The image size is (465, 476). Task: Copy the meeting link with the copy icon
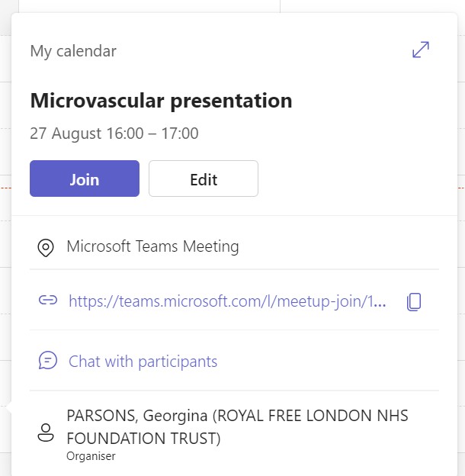point(414,301)
